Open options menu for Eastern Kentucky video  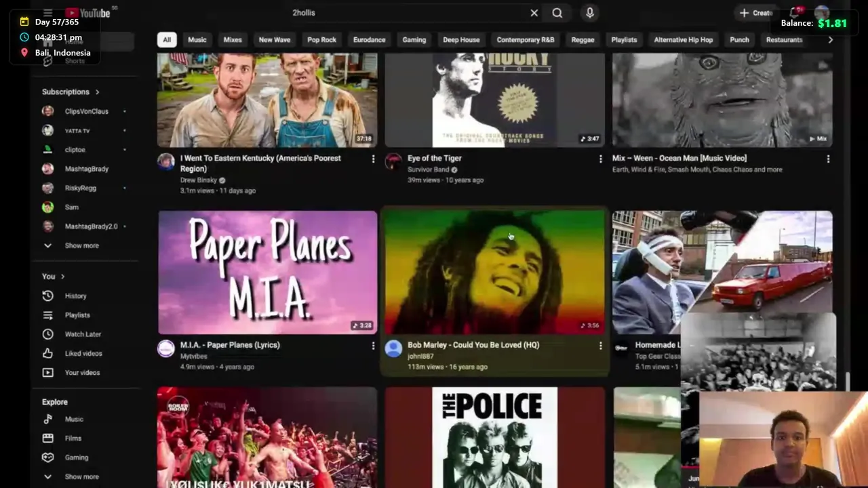pos(372,159)
